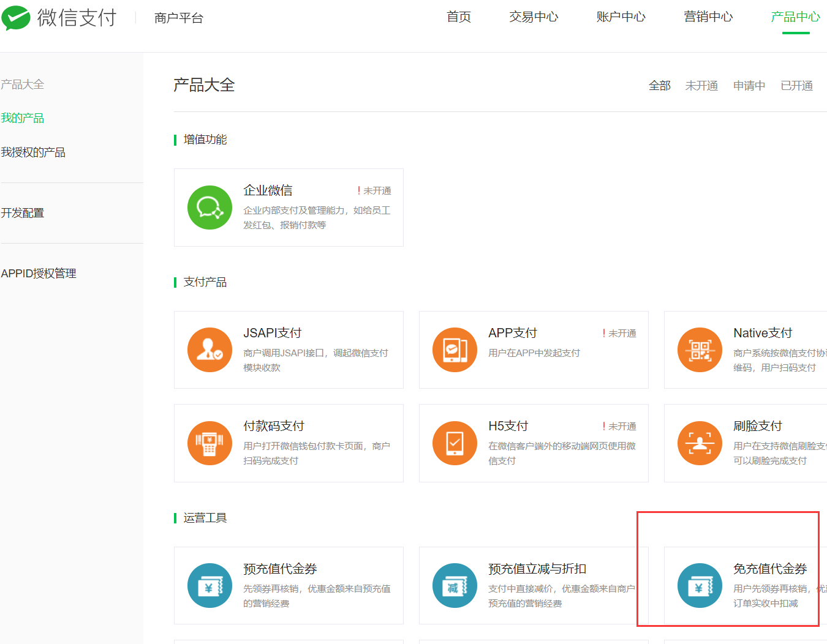Open APPID授权管理 in the sidebar
This screenshot has height=644, width=827.
39,274
